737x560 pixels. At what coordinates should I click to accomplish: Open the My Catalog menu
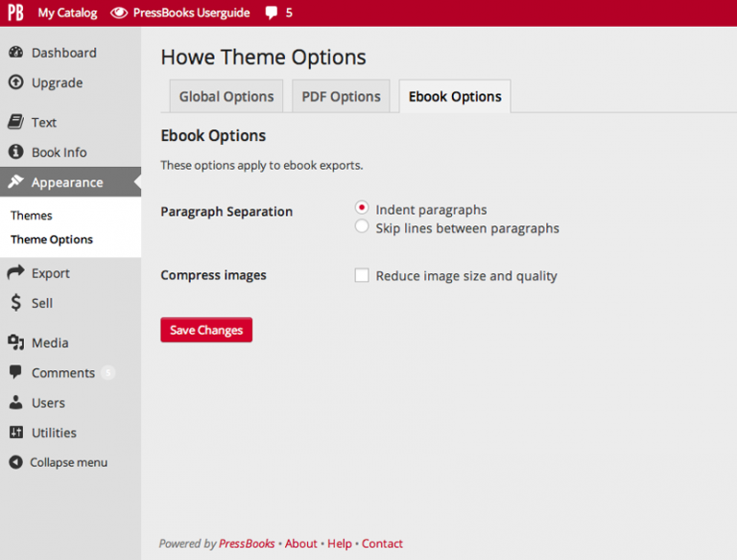67,12
